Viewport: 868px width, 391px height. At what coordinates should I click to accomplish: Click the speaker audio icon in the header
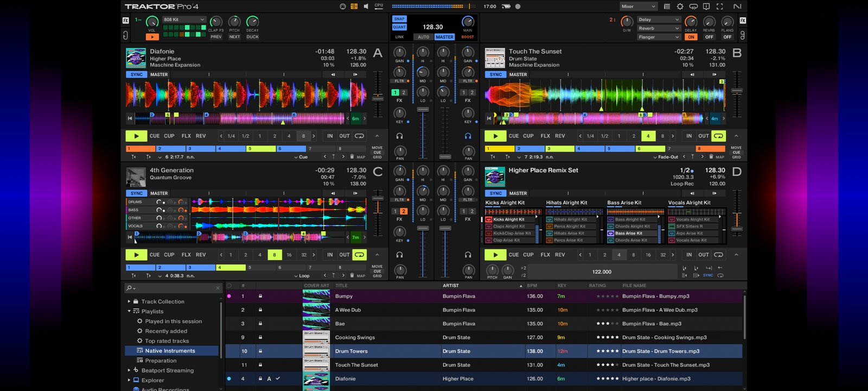tap(366, 7)
